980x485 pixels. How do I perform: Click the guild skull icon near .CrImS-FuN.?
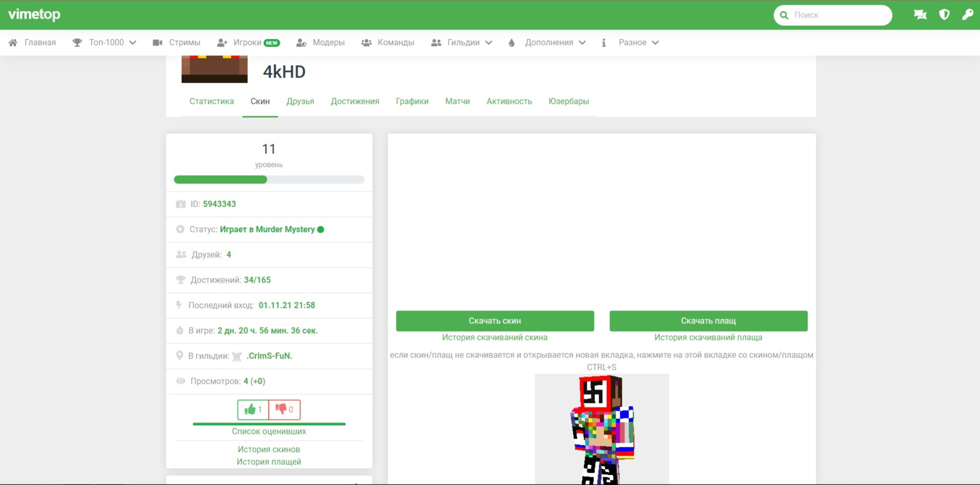coord(237,356)
